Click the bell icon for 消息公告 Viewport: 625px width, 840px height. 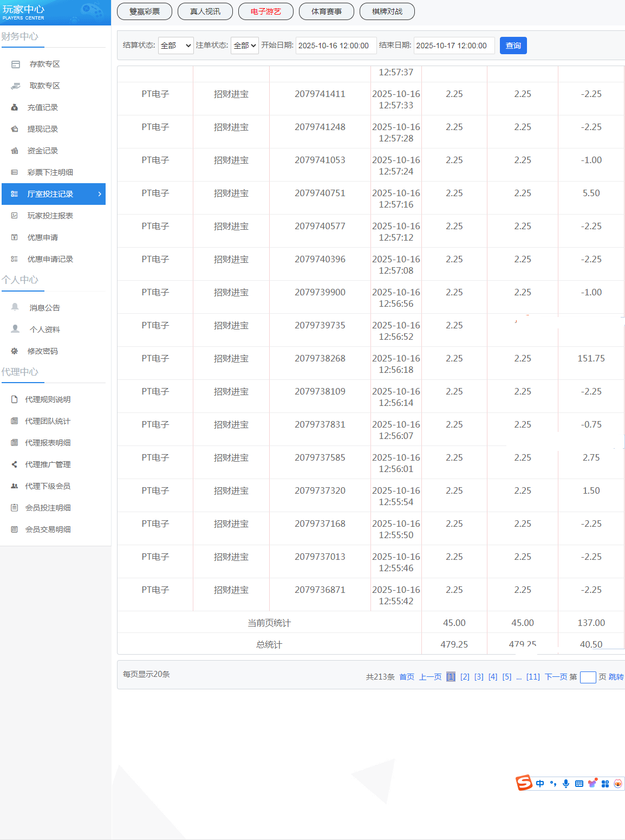pos(15,307)
